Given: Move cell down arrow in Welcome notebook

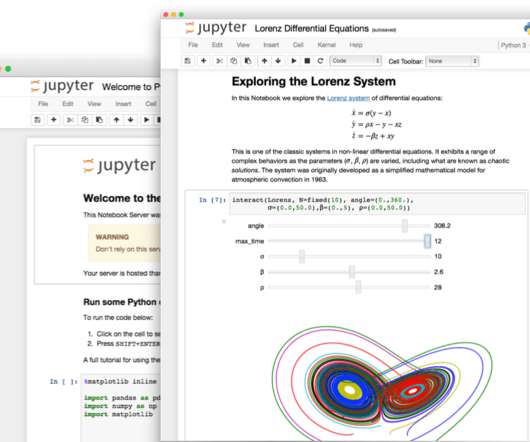Looking at the screenshot, I should pyautogui.click(x=130, y=120).
